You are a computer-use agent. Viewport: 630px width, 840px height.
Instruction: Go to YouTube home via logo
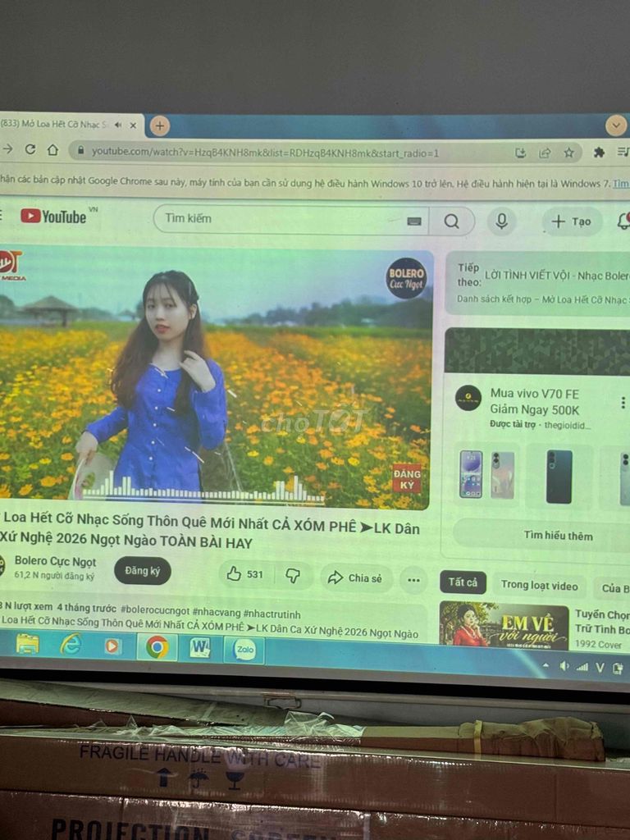53,217
